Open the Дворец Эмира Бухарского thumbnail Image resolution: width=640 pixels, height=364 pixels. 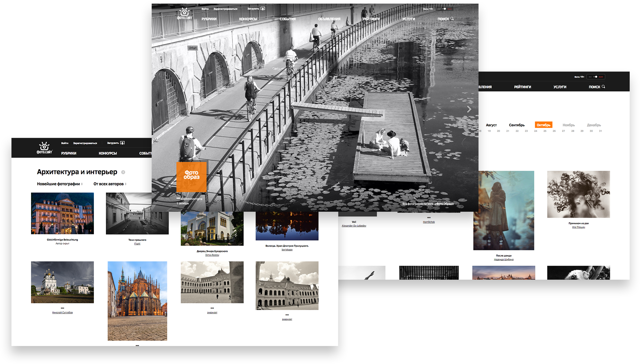212,229
